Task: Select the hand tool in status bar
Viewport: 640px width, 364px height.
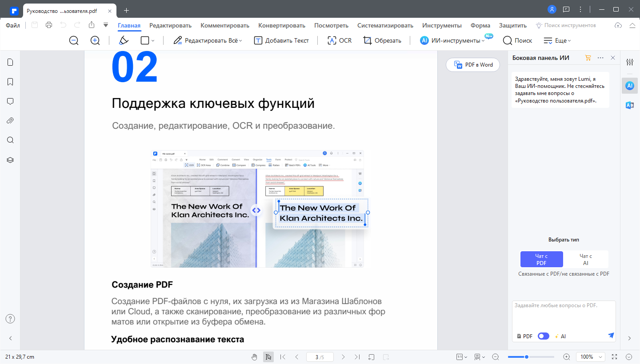Action: (x=254, y=357)
